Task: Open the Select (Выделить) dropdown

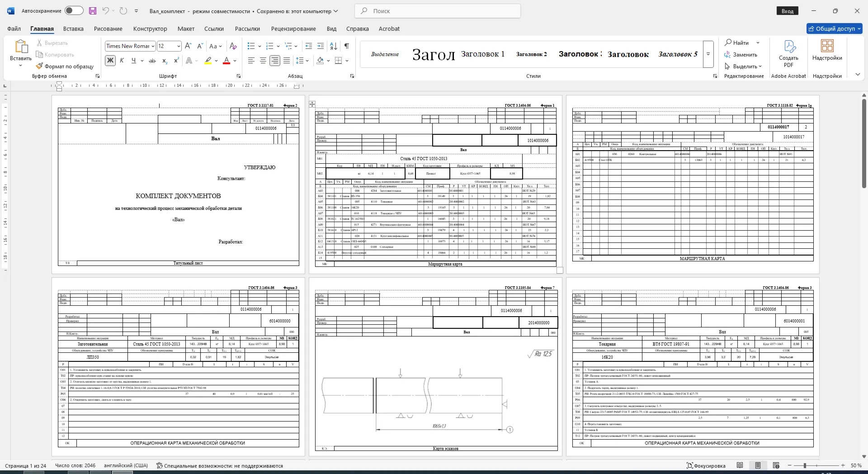Action: (744, 66)
